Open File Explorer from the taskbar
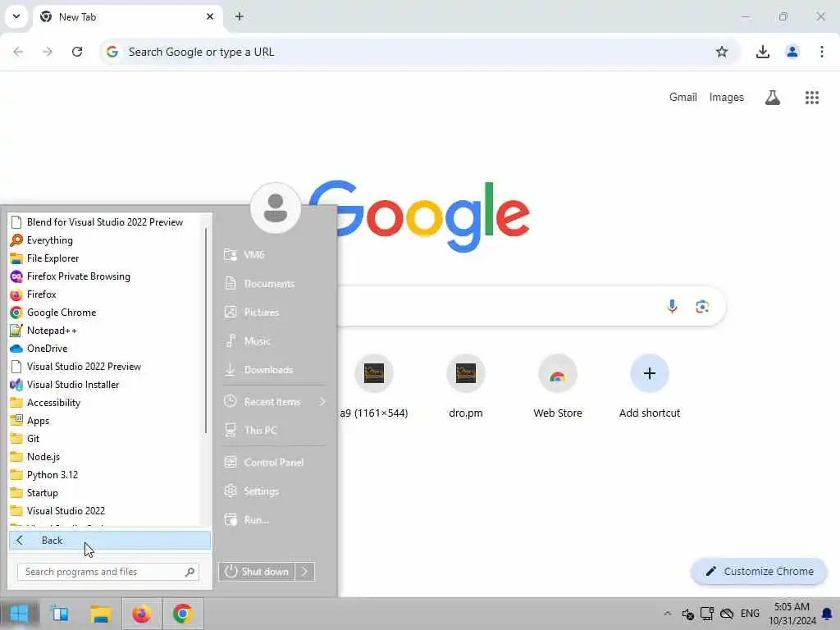This screenshot has width=840, height=630. tap(101, 614)
